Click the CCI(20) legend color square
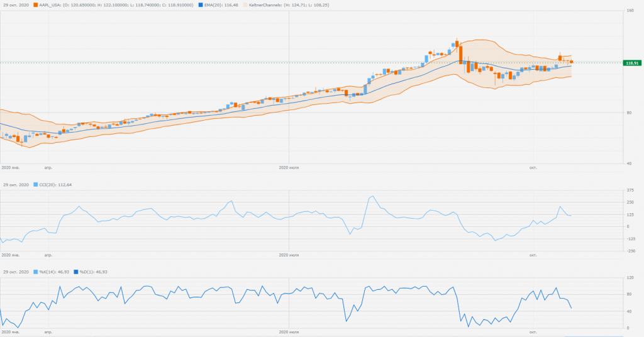 tap(35, 185)
